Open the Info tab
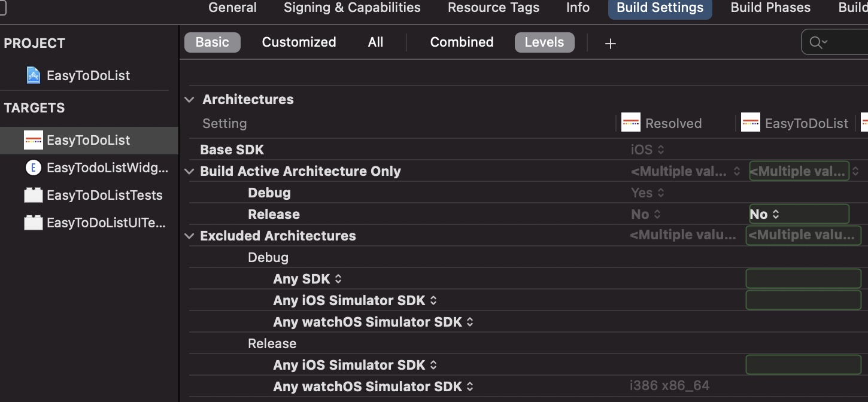This screenshot has height=402, width=868. 578,8
